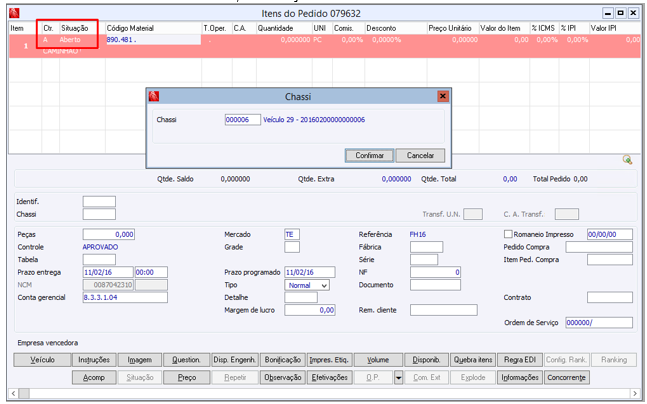Click the Disp. Engenh. button

[235, 360]
